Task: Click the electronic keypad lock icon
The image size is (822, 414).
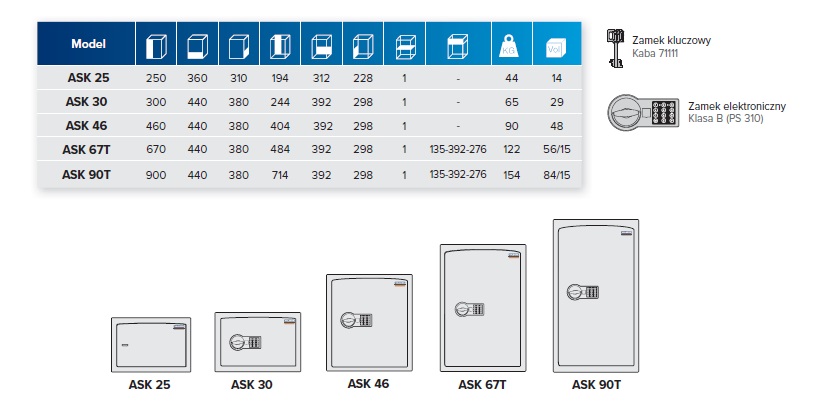Action: 645,113
